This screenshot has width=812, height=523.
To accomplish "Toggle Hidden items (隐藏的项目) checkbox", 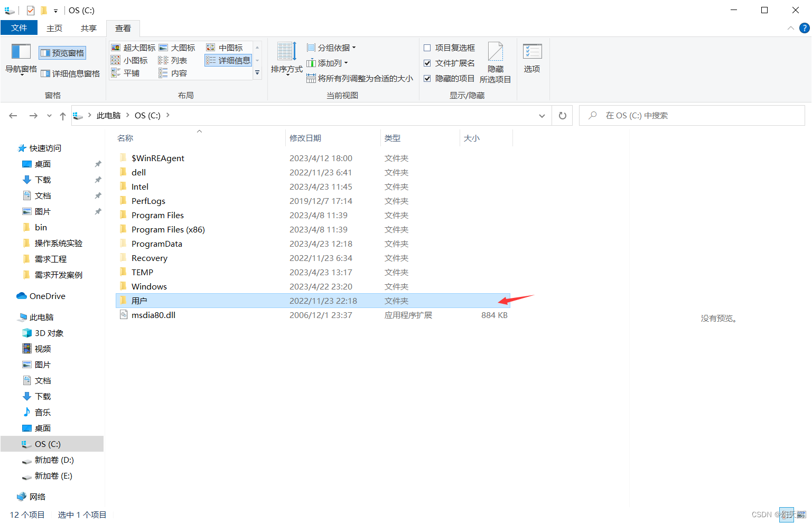I will pyautogui.click(x=449, y=78).
